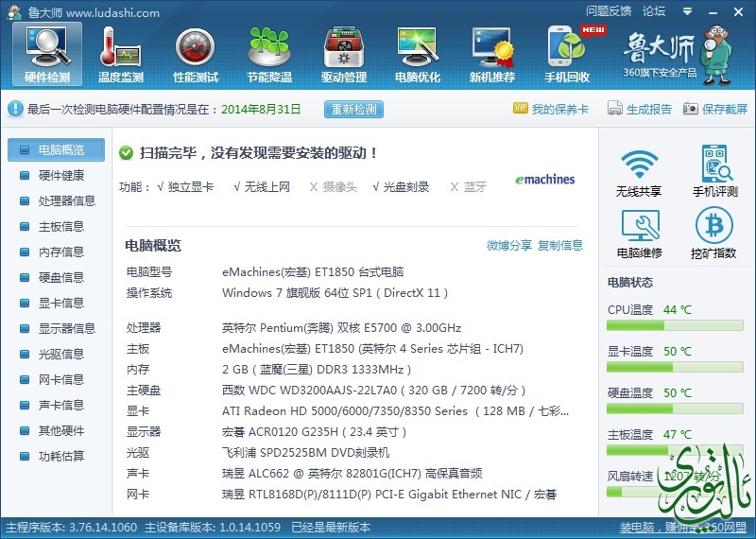The height and width of the screenshot is (539, 756).
Task: Click the CPU温度 progress bar
Action: (x=675, y=326)
